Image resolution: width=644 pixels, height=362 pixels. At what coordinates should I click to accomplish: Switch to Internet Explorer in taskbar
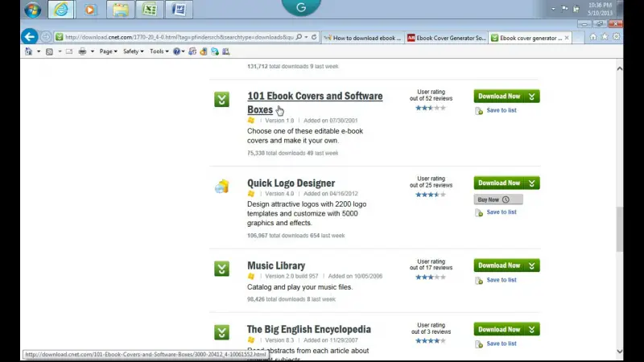coord(61,9)
